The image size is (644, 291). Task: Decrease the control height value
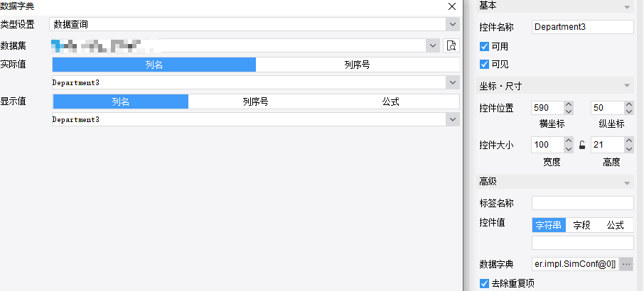coord(629,148)
